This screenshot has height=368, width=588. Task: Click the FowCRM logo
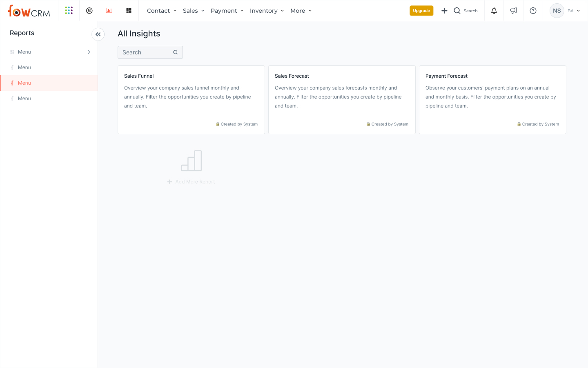pyautogui.click(x=29, y=11)
